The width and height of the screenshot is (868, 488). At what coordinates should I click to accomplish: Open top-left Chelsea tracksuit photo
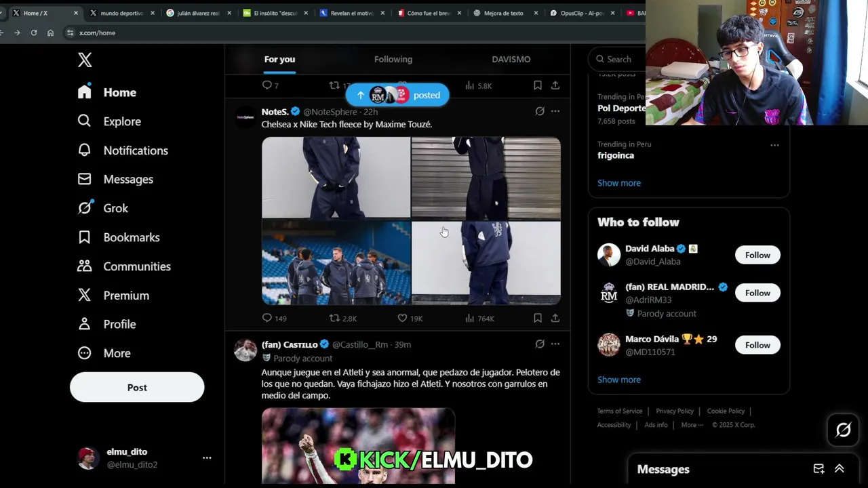pyautogui.click(x=336, y=178)
